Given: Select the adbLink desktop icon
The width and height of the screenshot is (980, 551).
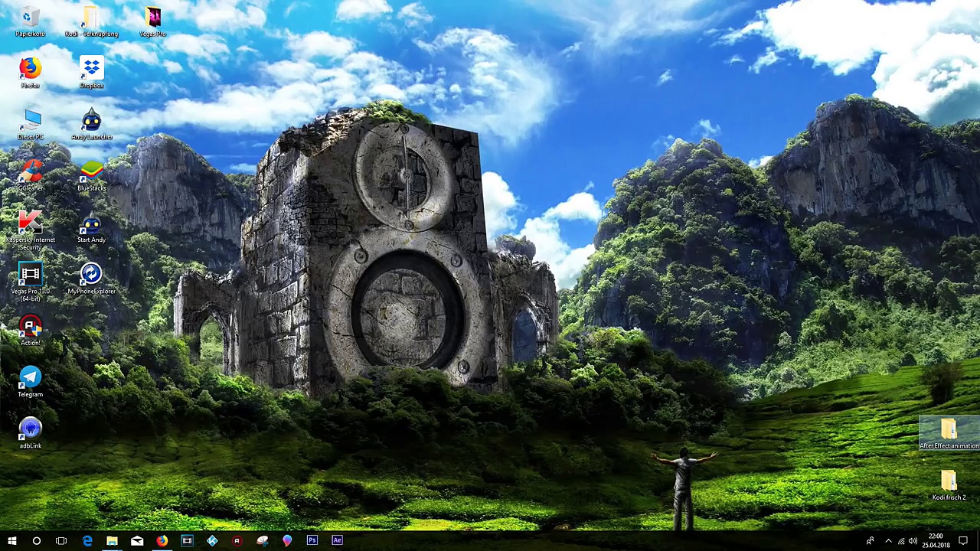Looking at the screenshot, I should pos(31,433).
